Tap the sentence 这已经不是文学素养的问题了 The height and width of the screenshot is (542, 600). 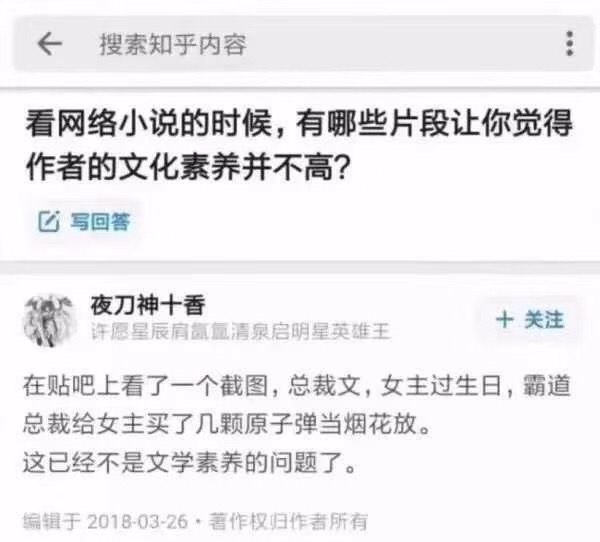(x=189, y=462)
